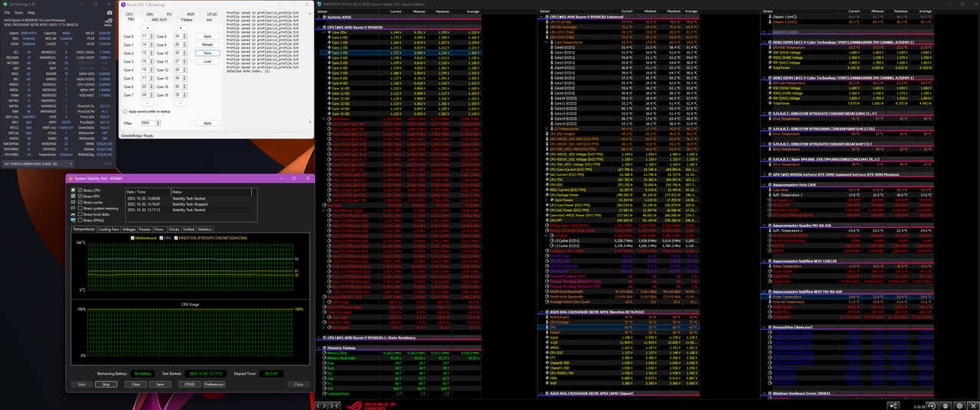This screenshot has height=410, width=980.
Task: Click the FMax value field
Action: tap(149, 123)
